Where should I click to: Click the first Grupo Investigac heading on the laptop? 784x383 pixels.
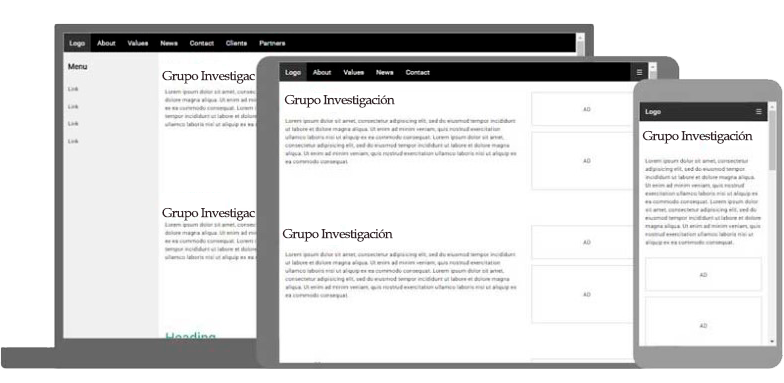point(208,76)
